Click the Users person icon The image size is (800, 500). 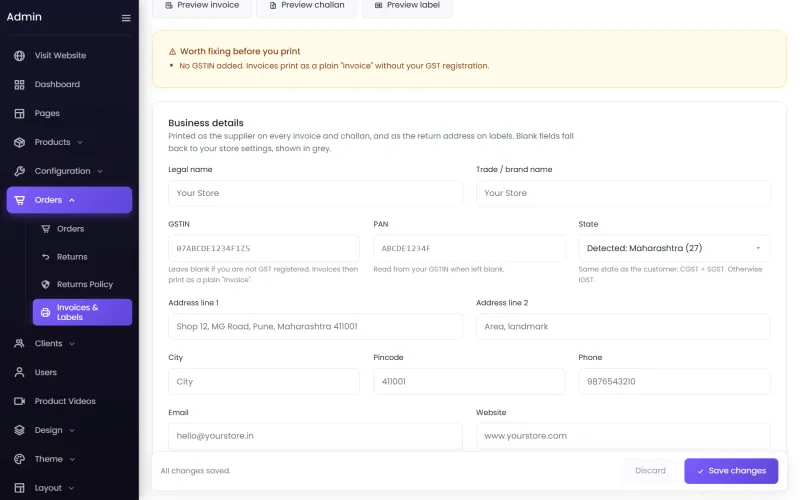(19, 372)
